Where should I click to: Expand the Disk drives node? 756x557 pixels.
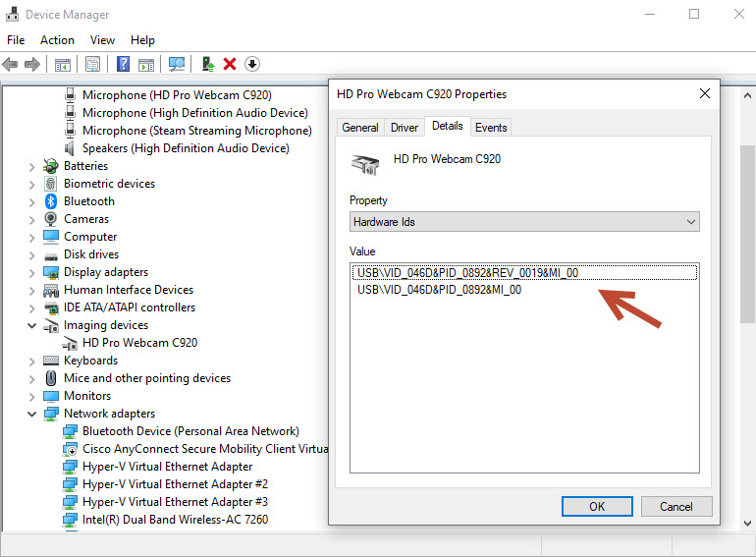pos(31,255)
